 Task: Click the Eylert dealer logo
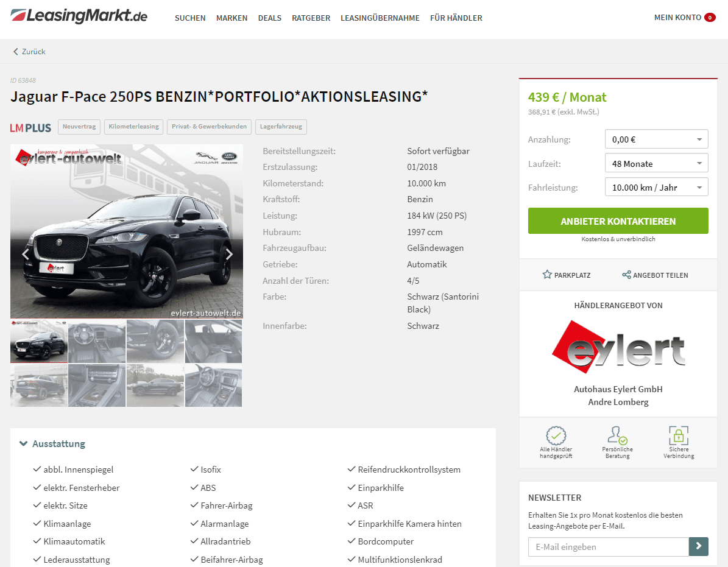pos(618,347)
